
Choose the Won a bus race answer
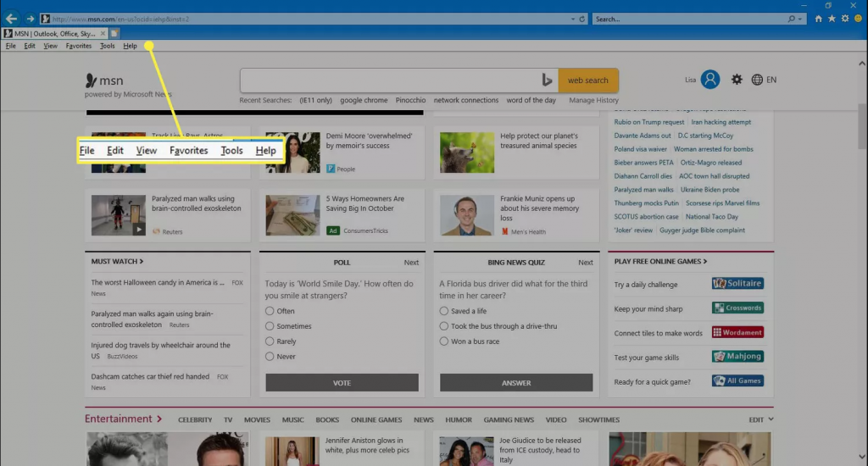pyautogui.click(x=444, y=341)
